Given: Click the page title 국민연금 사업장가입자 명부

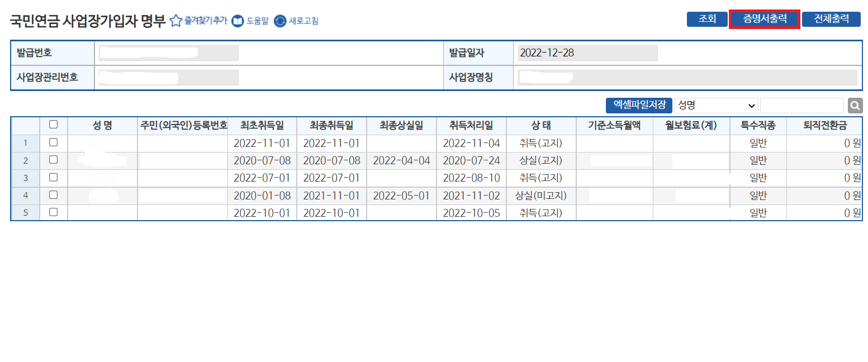Looking at the screenshot, I should click(88, 21).
